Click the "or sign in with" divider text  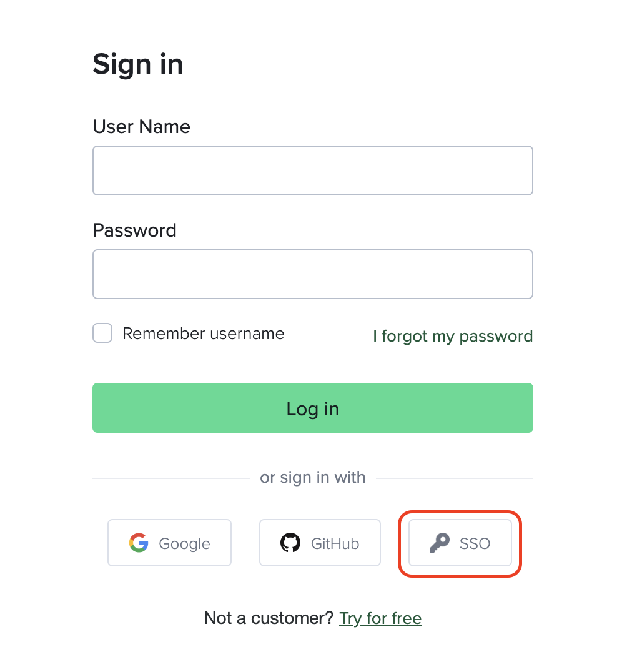coord(312,477)
